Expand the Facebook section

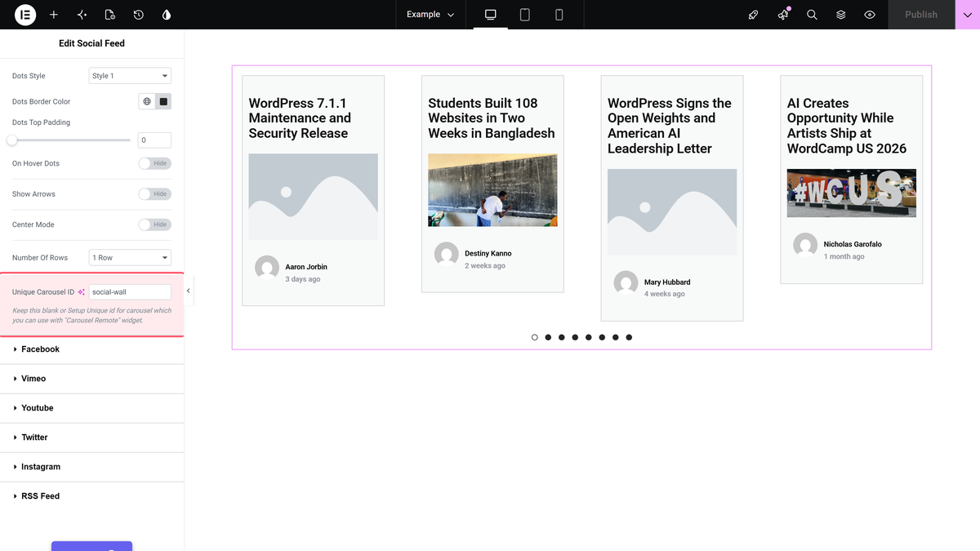tap(92, 349)
